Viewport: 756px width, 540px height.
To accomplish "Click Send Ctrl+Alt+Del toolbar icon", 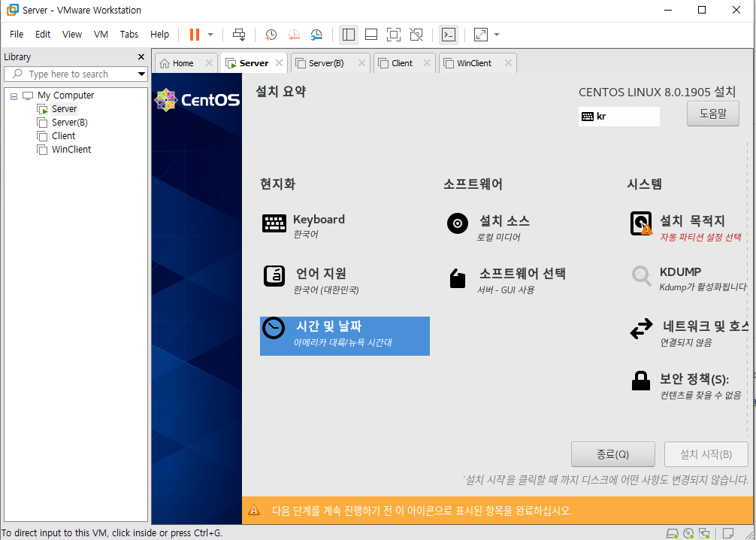I will coord(239,35).
